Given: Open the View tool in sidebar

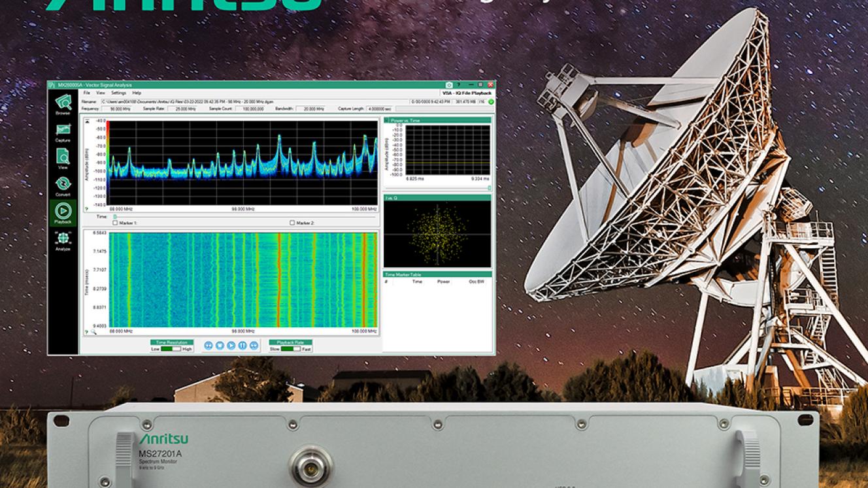Looking at the screenshot, I should (63, 159).
